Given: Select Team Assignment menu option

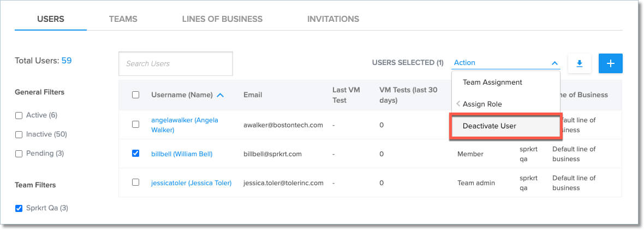Looking at the screenshot, I should click(x=492, y=82).
